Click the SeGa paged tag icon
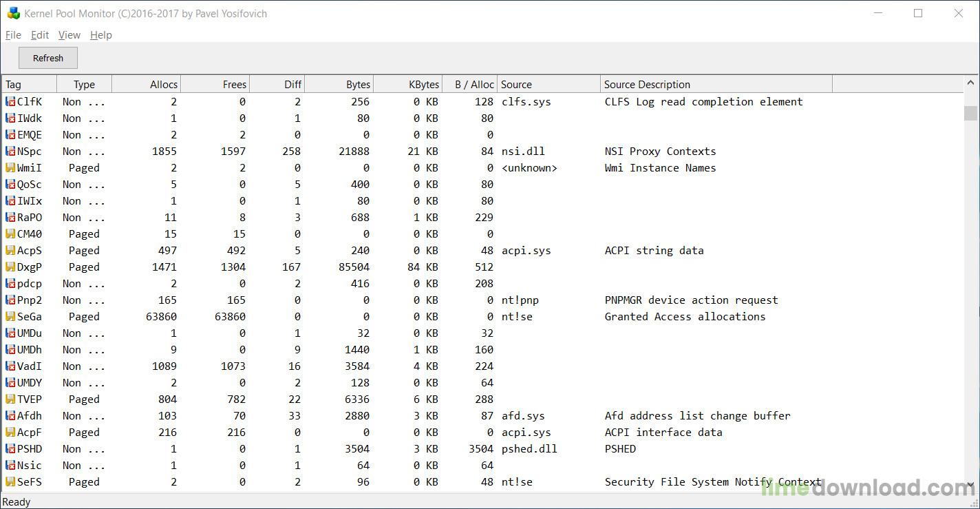Screen dimensions: 980x509 [x=10, y=317]
